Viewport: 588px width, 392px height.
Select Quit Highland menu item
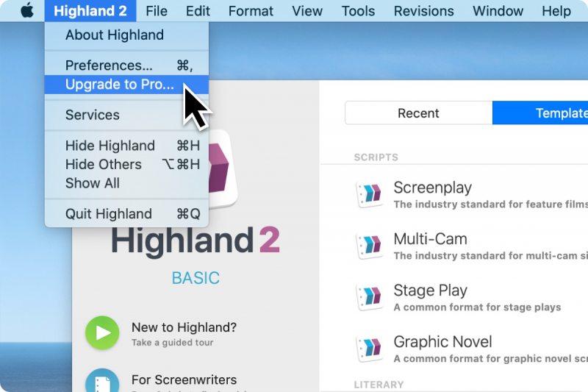[108, 214]
